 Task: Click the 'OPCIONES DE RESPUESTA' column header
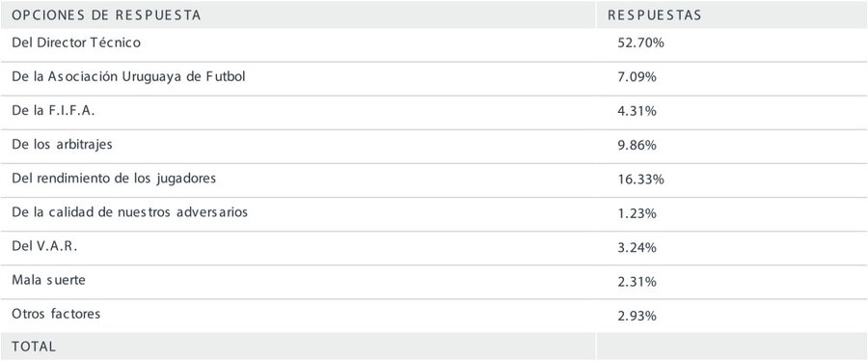106,15
